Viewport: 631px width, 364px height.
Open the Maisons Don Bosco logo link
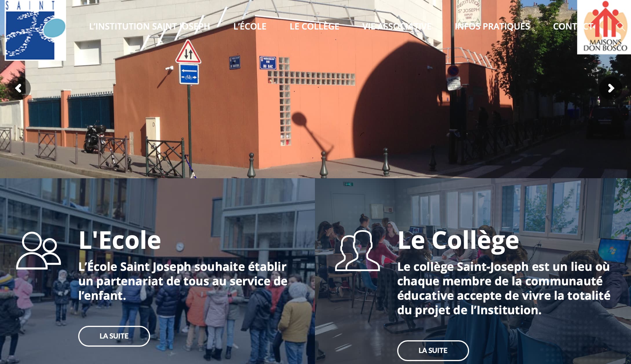coord(604,27)
